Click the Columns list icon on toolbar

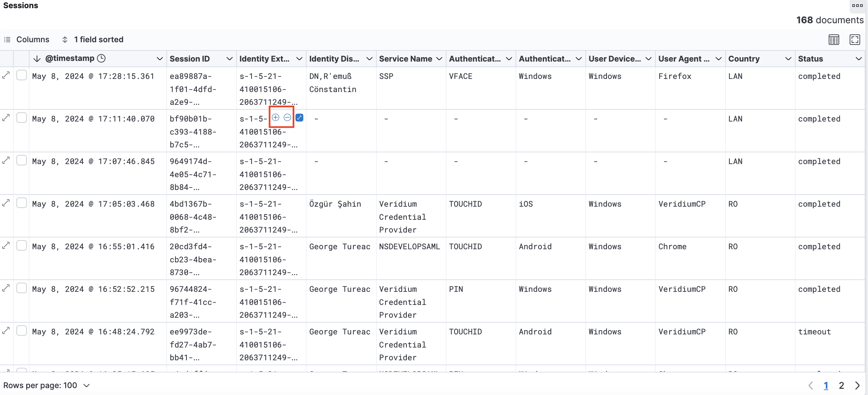tap(7, 39)
